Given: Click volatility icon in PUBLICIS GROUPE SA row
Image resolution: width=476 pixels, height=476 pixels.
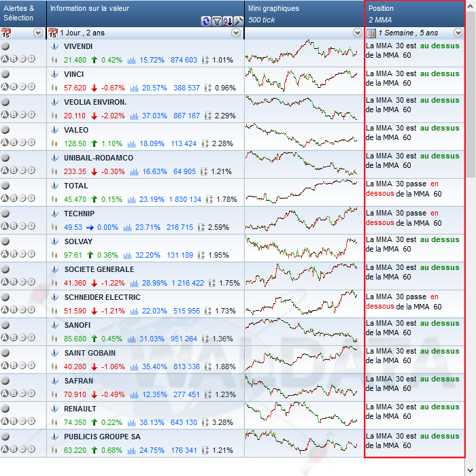Looking at the screenshot, I should tap(205, 450).
